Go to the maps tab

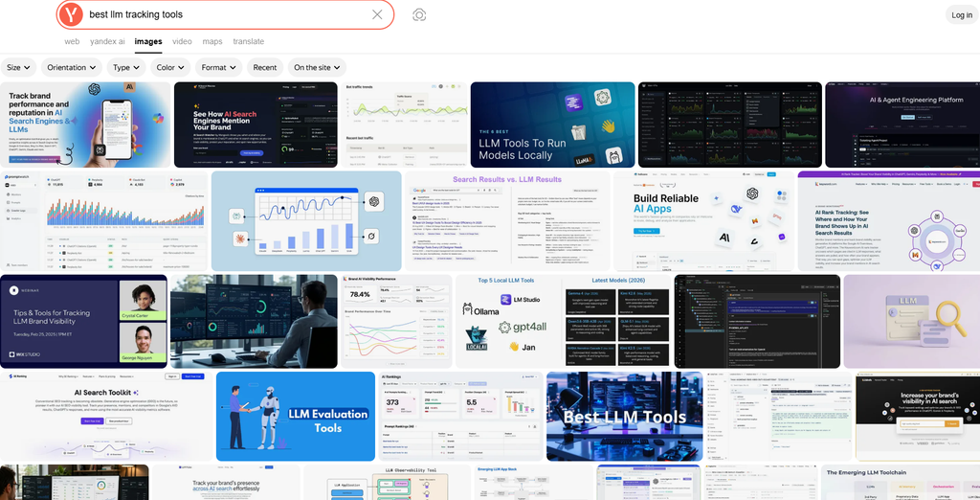click(212, 41)
